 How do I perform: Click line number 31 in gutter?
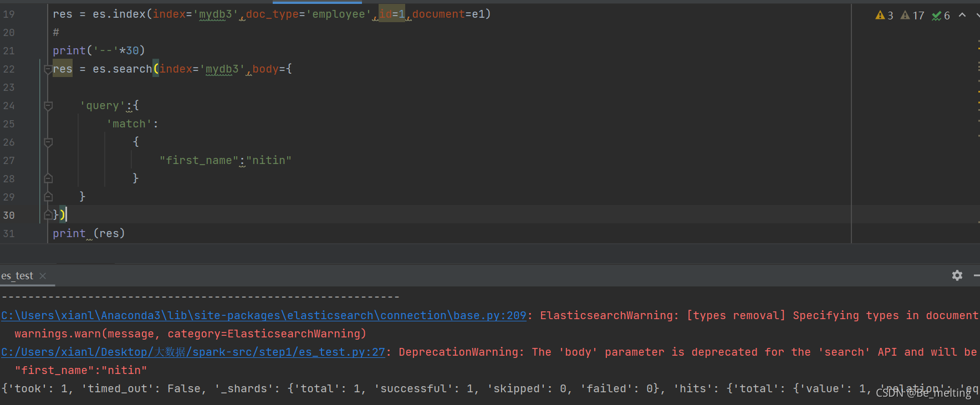[x=9, y=234]
